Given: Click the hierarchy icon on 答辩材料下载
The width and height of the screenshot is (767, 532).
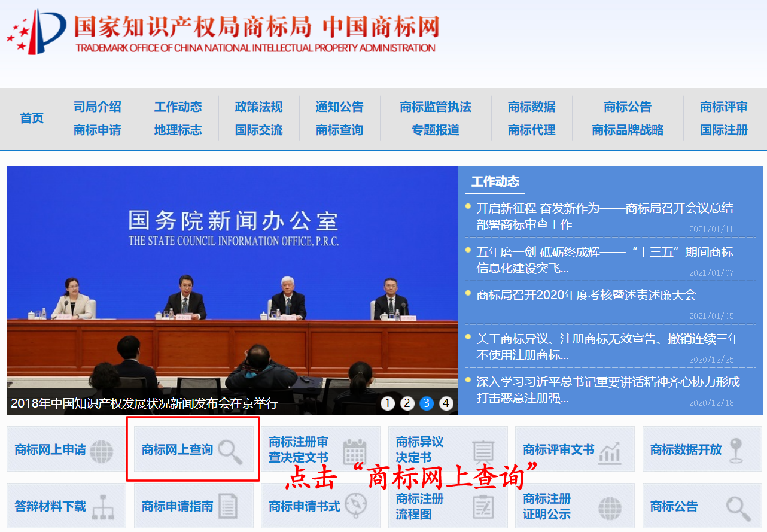Looking at the screenshot, I should point(103,507).
